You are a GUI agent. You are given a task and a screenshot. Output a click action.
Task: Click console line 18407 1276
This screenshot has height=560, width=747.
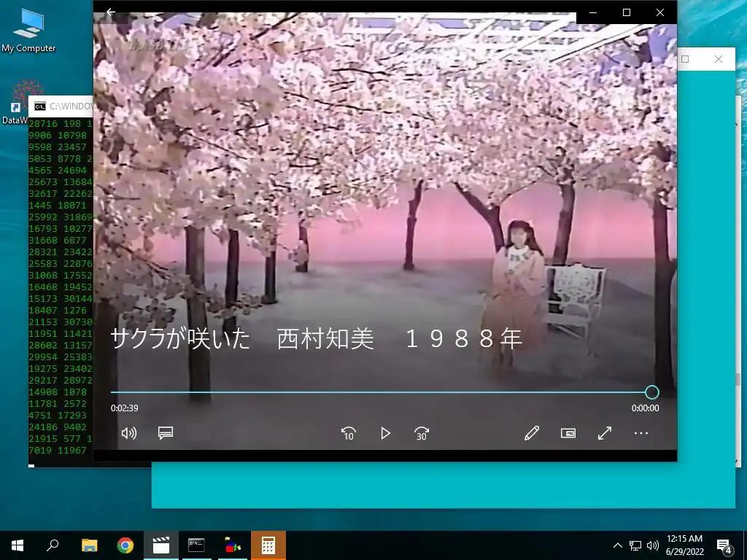[58, 311]
